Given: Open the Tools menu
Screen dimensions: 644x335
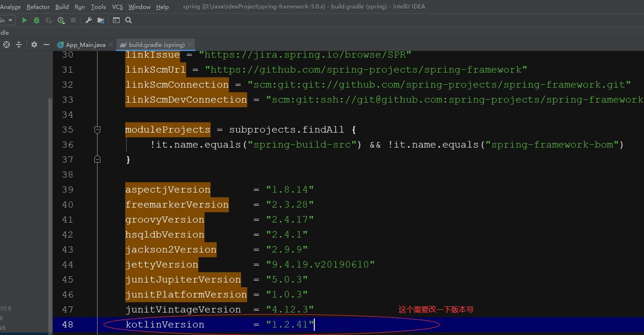Looking at the screenshot, I should click(98, 7).
